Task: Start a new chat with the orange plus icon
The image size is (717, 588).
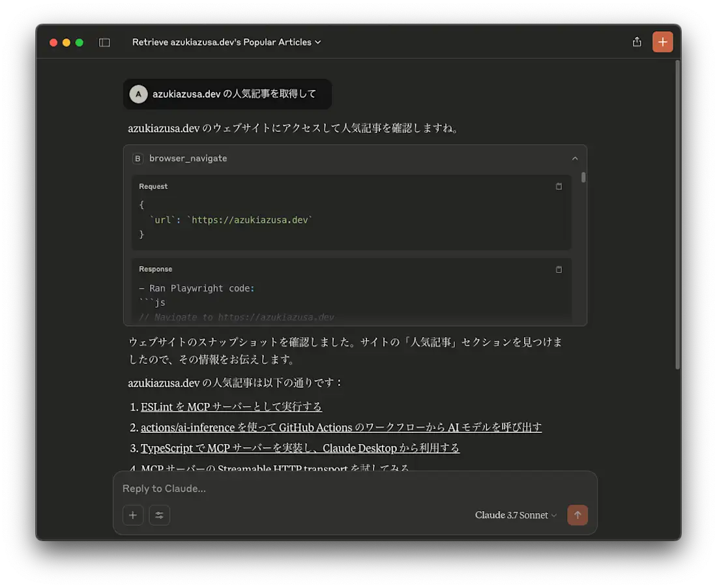Action: pyautogui.click(x=663, y=42)
